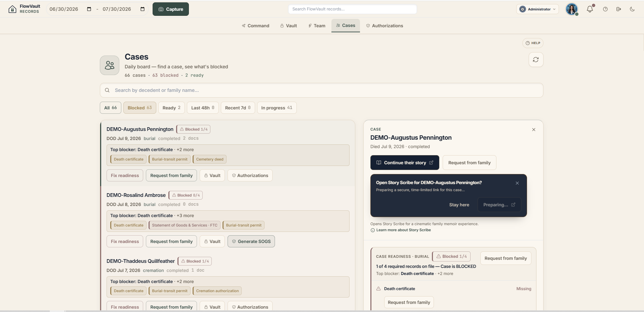Refresh the cases board
Image resolution: width=644 pixels, height=312 pixels.
pos(536,60)
